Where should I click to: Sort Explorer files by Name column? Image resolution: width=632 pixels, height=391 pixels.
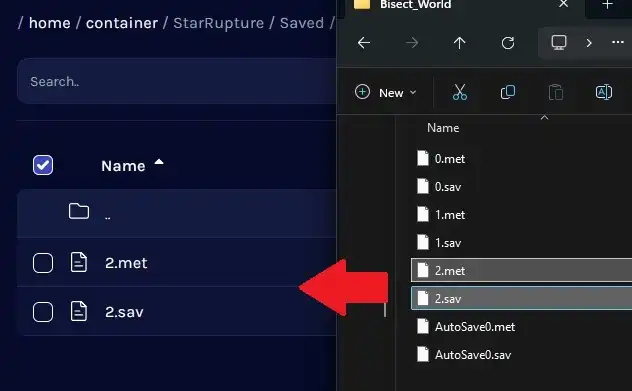coord(443,128)
